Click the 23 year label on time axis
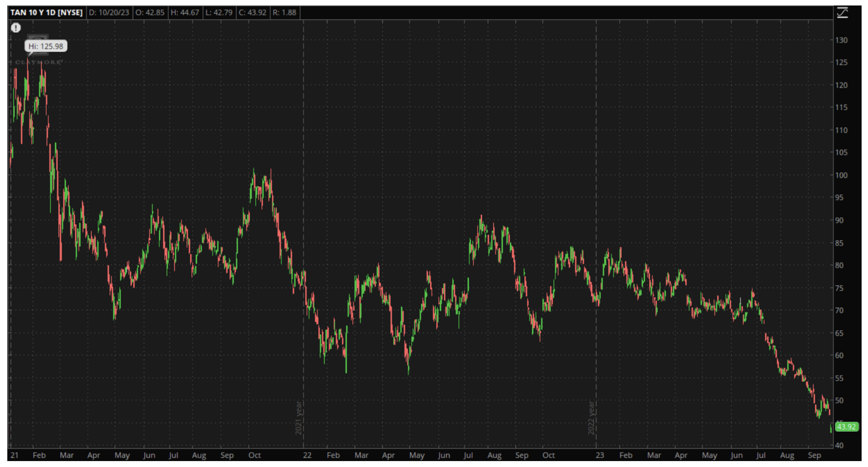This screenshot has height=467, width=868. 600,455
